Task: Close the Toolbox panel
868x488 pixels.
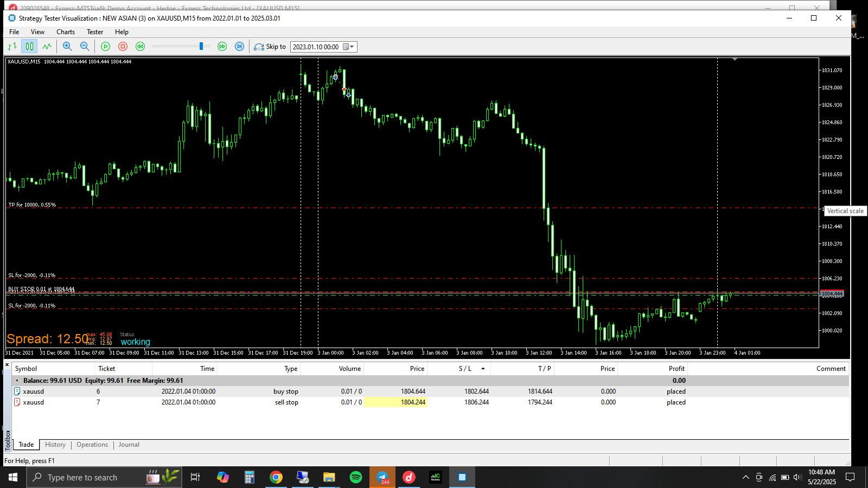Action: (7, 365)
